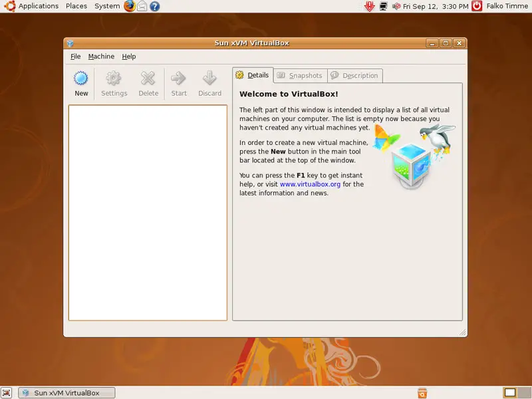Minimize the VirtualBox window
Screen dimensions: 532x399
click(432, 43)
